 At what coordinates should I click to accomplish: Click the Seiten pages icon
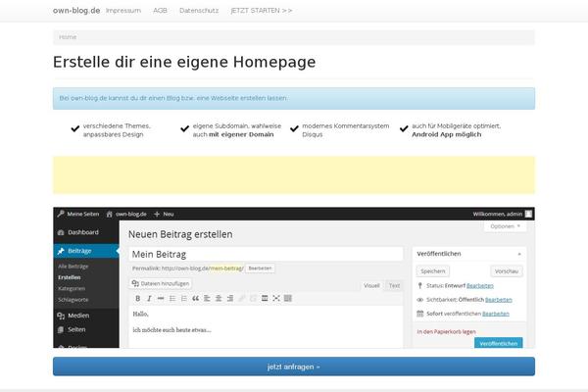click(x=61, y=329)
